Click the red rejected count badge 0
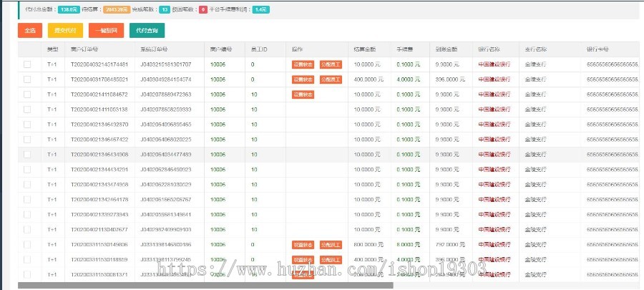The height and width of the screenshot is (290, 644). point(203,9)
